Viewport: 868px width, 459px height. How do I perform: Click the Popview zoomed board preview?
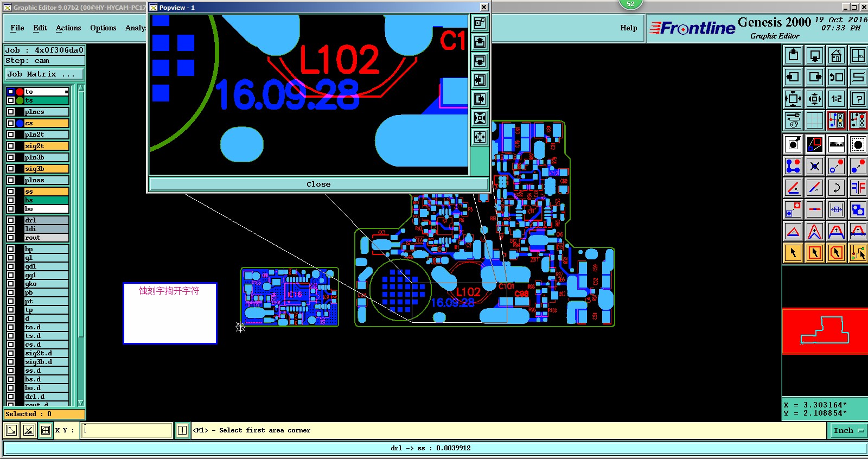pyautogui.click(x=309, y=94)
